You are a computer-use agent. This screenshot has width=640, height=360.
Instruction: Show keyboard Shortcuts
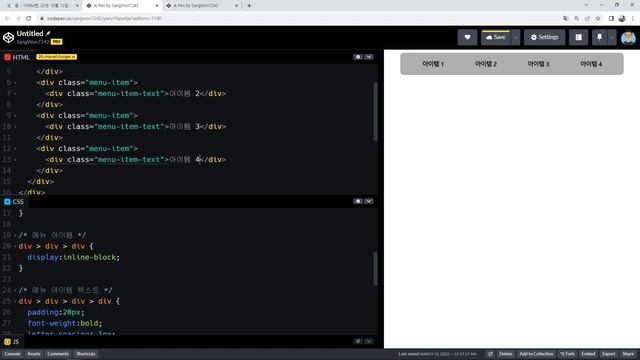(x=86, y=354)
